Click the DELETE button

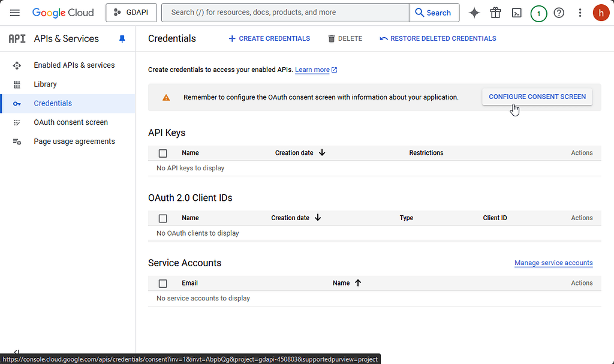(x=345, y=39)
